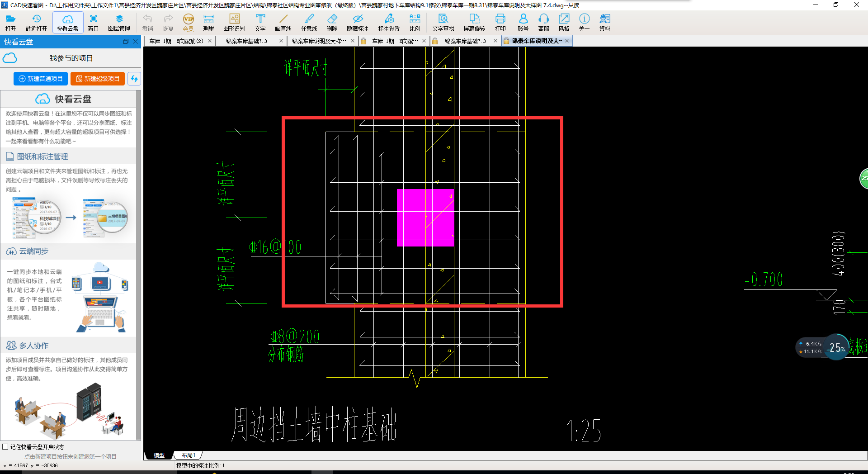Click the 屏幕旋转 screen rotate icon

pos(474,22)
